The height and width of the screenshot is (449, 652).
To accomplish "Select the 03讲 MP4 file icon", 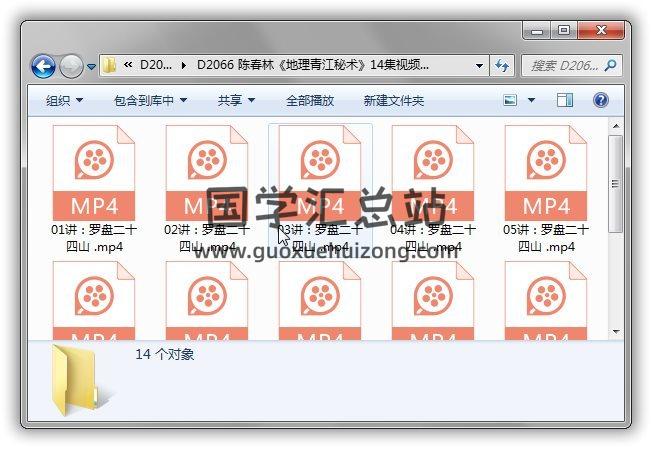I will click(x=320, y=173).
